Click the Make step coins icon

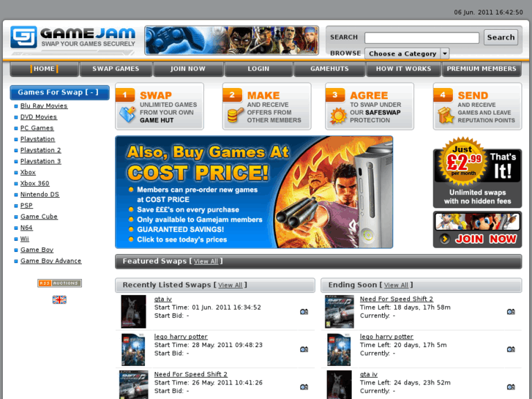coord(235,115)
